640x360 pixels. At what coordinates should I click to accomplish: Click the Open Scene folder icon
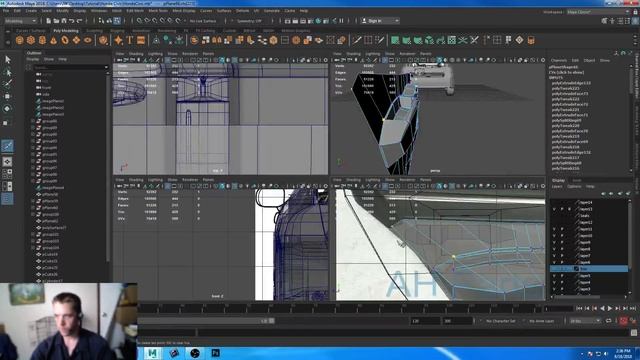pos(56,20)
